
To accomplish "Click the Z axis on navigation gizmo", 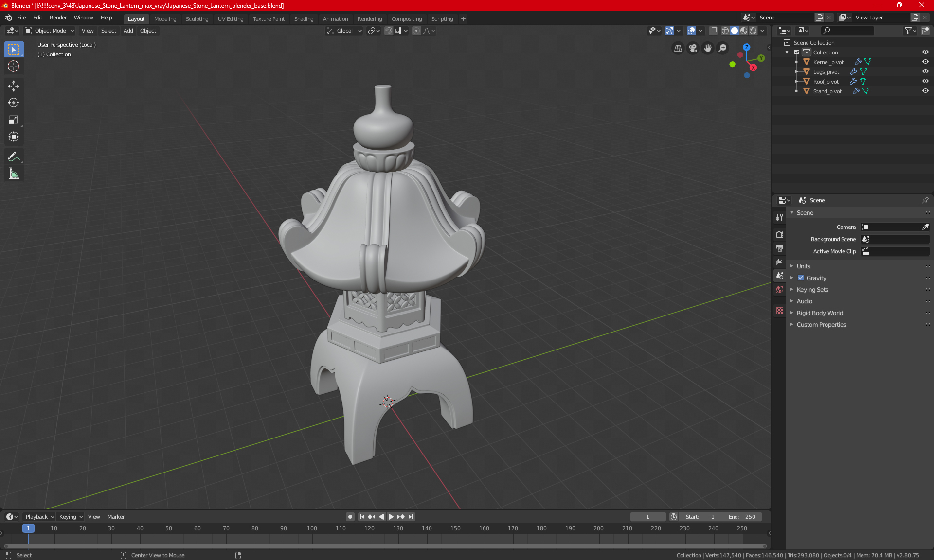I will click(746, 47).
